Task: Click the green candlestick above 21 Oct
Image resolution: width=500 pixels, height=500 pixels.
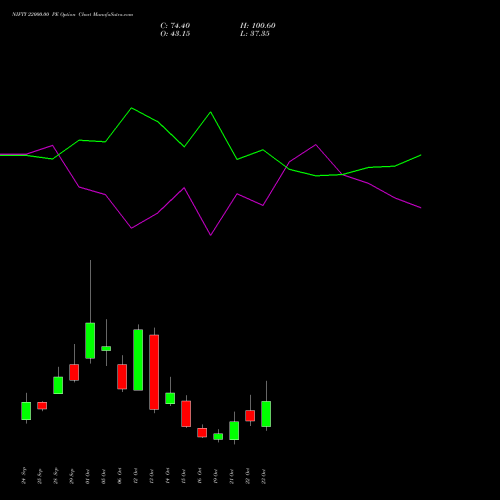Action: pos(234,431)
